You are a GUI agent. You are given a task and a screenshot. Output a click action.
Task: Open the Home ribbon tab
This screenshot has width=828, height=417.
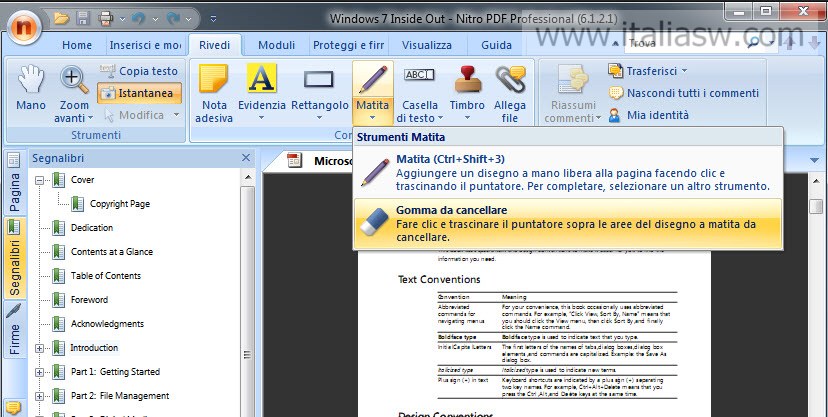77,45
